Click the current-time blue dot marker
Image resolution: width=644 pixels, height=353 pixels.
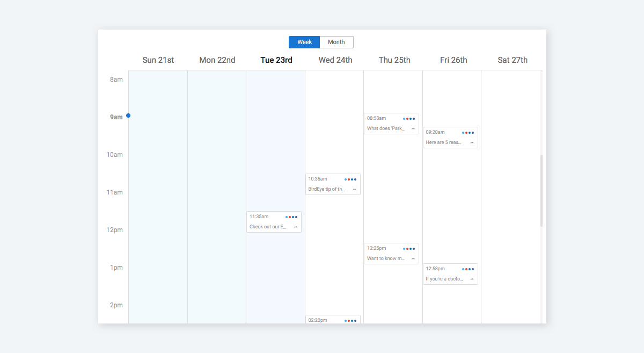click(x=128, y=116)
